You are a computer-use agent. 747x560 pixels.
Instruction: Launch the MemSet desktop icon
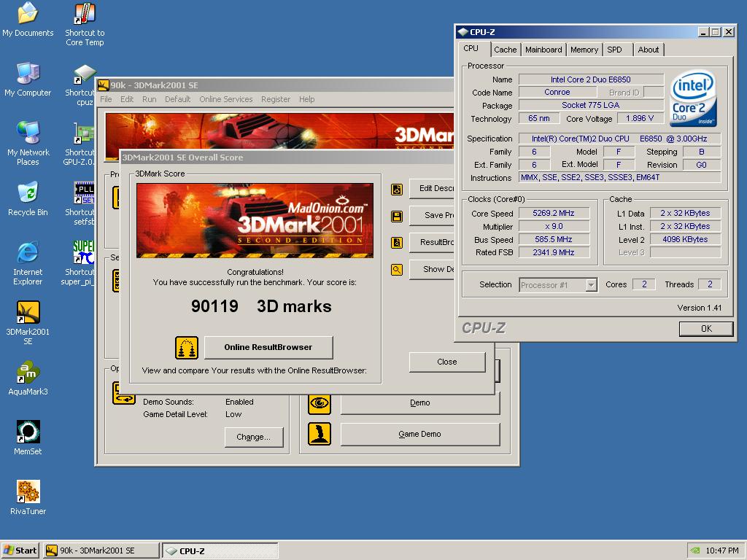(28, 438)
